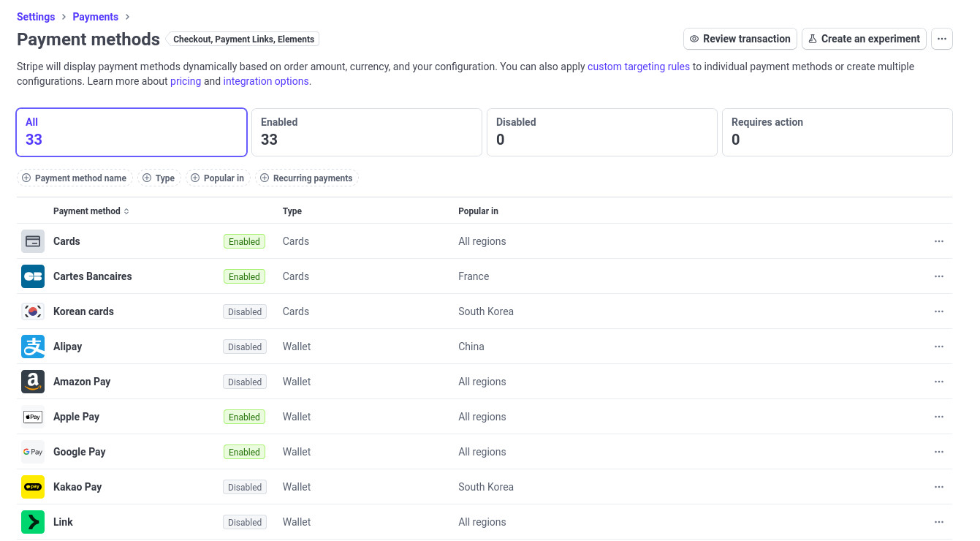Select the Disabled filter tab
This screenshot has height=541, width=980.
coord(601,132)
